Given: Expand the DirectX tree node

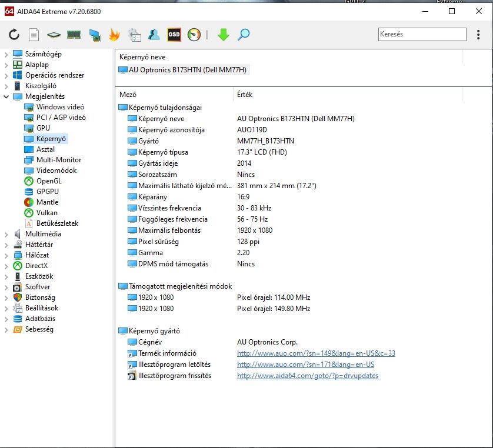Looking at the screenshot, I should click(6, 266).
